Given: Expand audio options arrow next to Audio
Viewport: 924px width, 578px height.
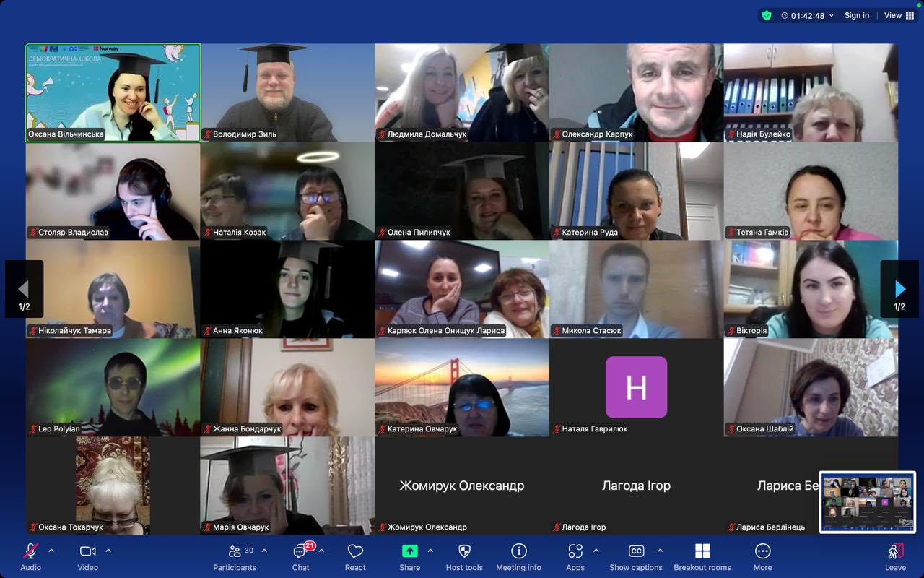Looking at the screenshot, I should [51, 551].
